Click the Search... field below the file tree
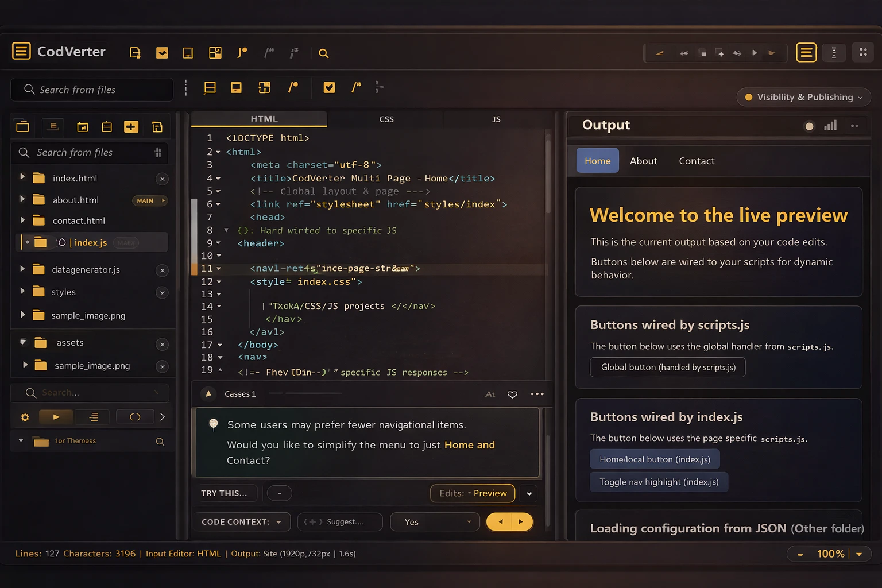 click(90, 393)
